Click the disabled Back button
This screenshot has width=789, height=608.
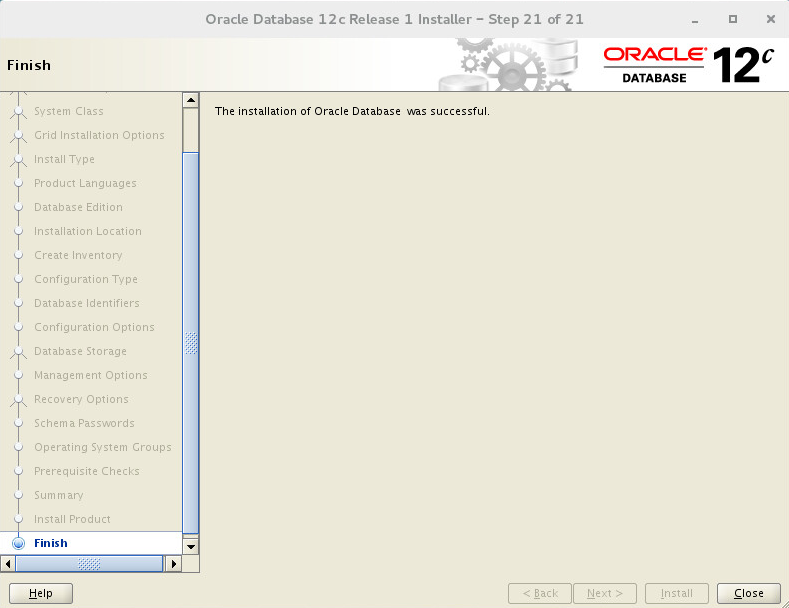[x=540, y=593]
